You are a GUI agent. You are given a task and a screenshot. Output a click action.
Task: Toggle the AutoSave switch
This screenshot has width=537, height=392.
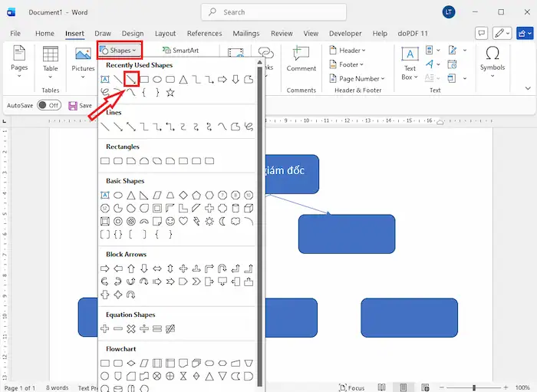click(x=49, y=106)
